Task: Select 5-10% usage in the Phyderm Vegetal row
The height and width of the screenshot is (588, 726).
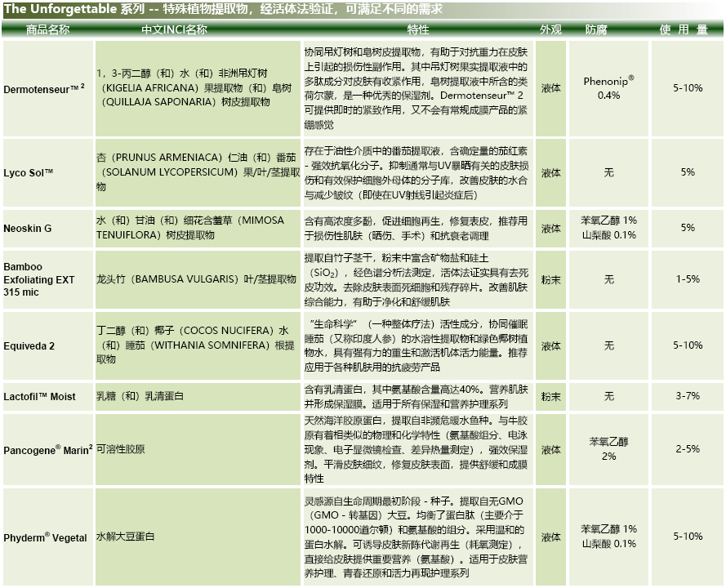Action: tap(688, 537)
